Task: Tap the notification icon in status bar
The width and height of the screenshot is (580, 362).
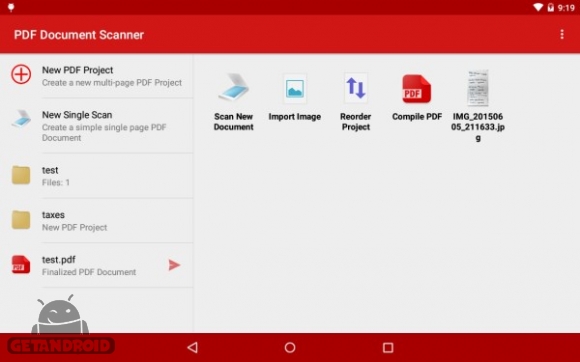Action: (11, 7)
